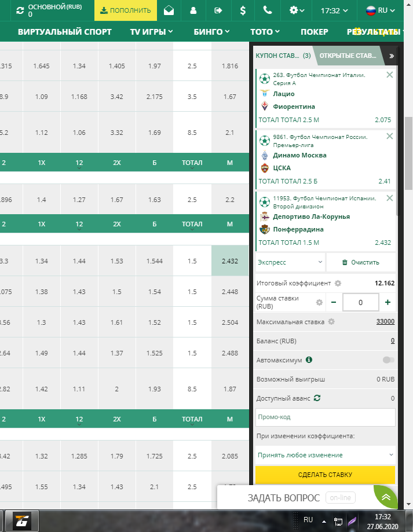
Task: Enable the Автомаксимум toggle
Action: (x=388, y=360)
